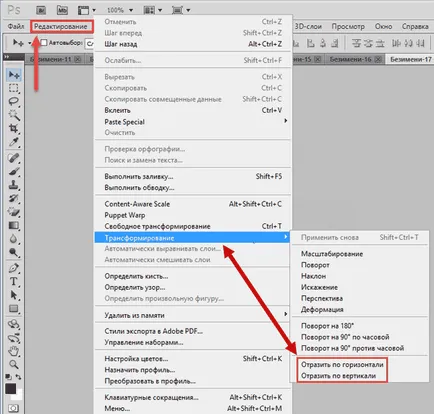Toggle the Автовыбор checkbox

point(44,43)
